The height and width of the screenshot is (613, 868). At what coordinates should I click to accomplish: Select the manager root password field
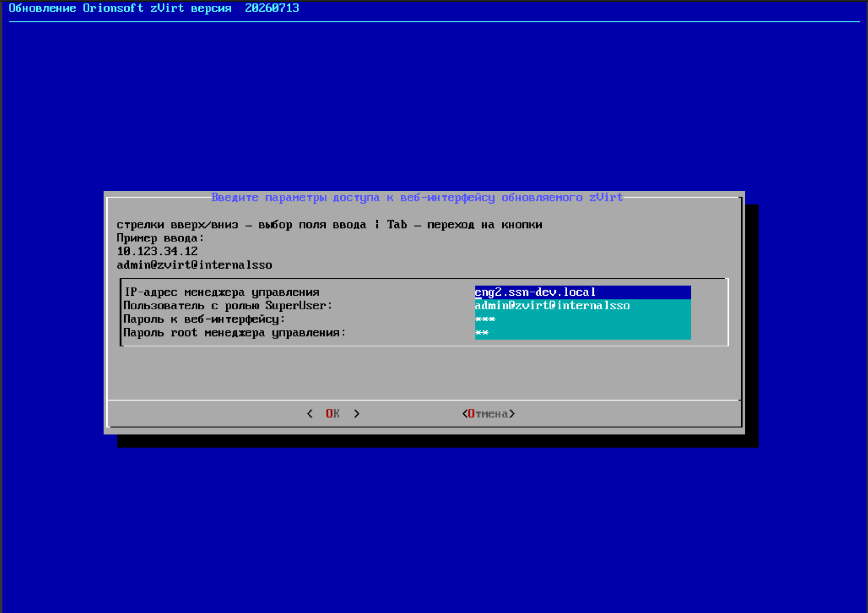click(x=583, y=333)
